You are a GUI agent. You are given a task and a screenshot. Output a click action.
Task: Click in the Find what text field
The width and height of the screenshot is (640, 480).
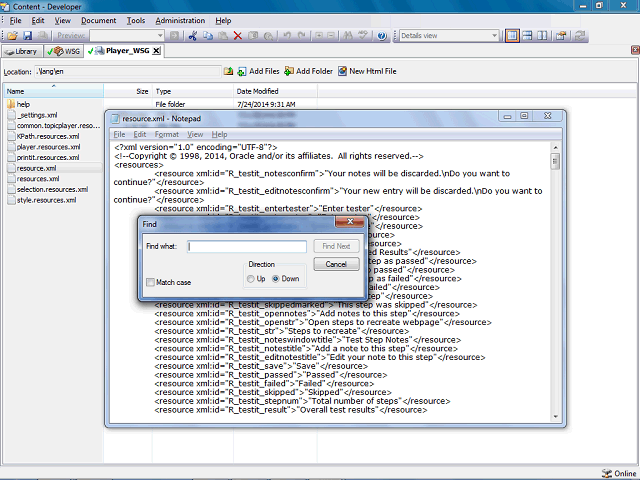coord(247,247)
